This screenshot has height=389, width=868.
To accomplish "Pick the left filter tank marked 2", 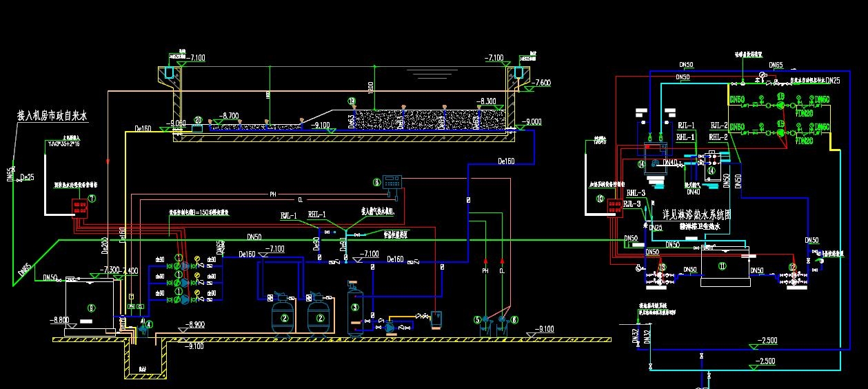I will point(283,315).
